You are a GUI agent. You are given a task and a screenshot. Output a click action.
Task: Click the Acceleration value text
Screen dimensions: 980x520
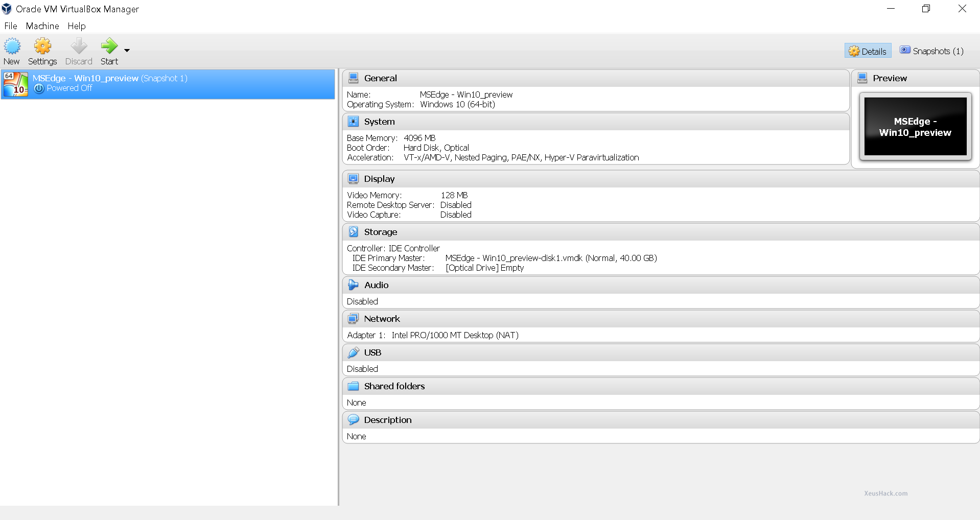click(521, 157)
